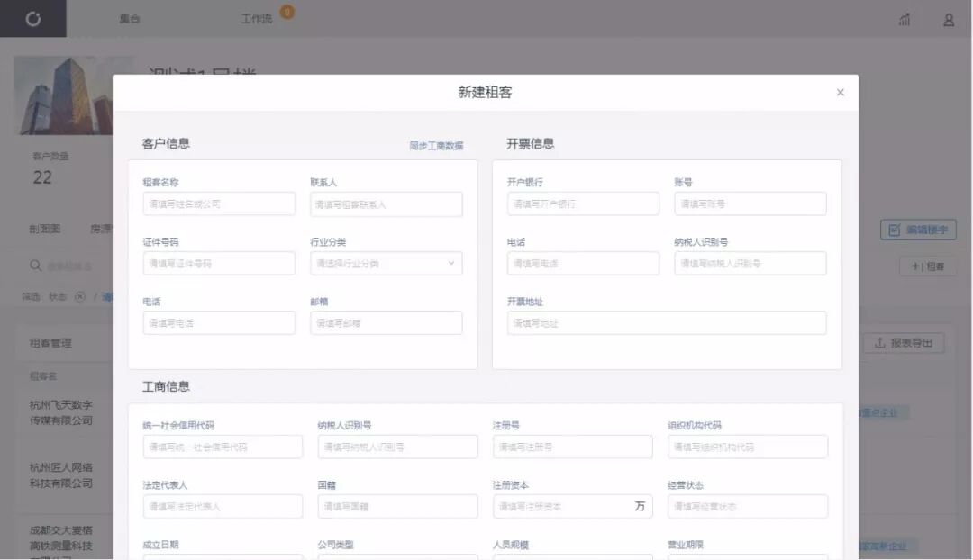973x560 pixels.
Task: Focus the 电话 field under 开票信息
Action: (583, 264)
